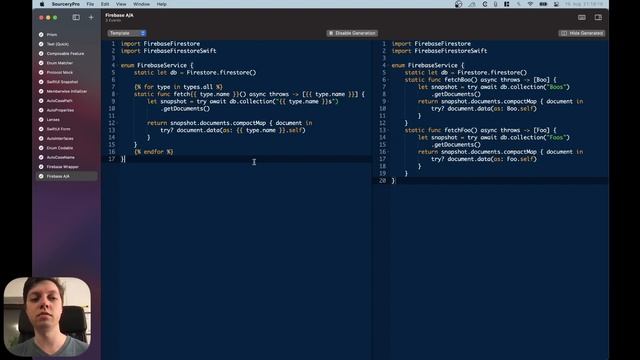Toggle checkmark beside Enum Matcher

(41, 63)
